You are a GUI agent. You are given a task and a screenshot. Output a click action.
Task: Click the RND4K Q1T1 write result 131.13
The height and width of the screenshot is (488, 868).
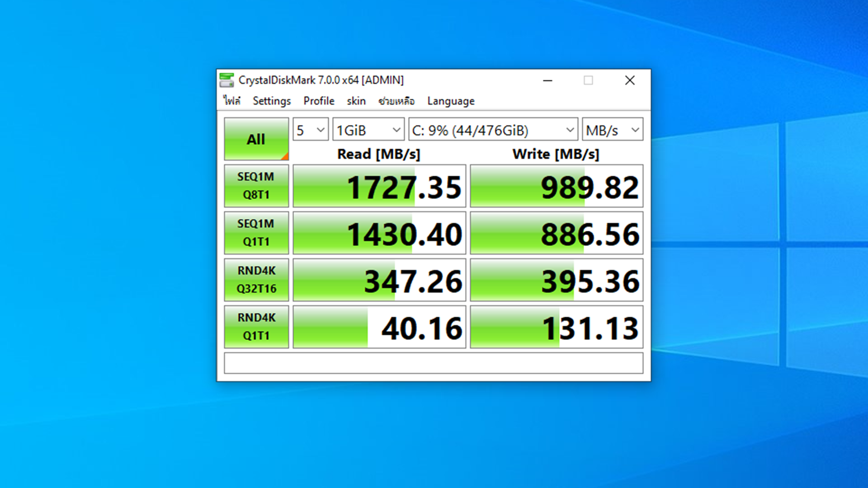(x=557, y=327)
